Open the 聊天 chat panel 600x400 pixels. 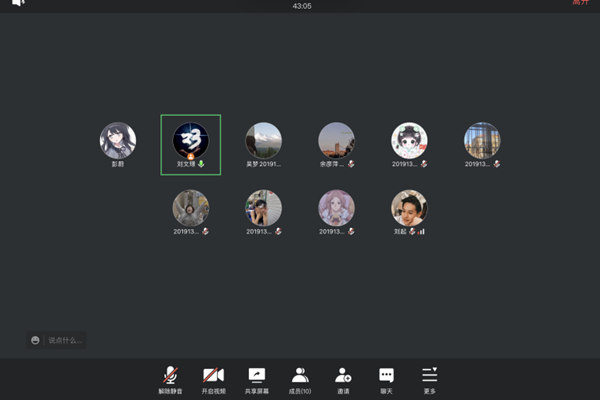click(x=386, y=379)
